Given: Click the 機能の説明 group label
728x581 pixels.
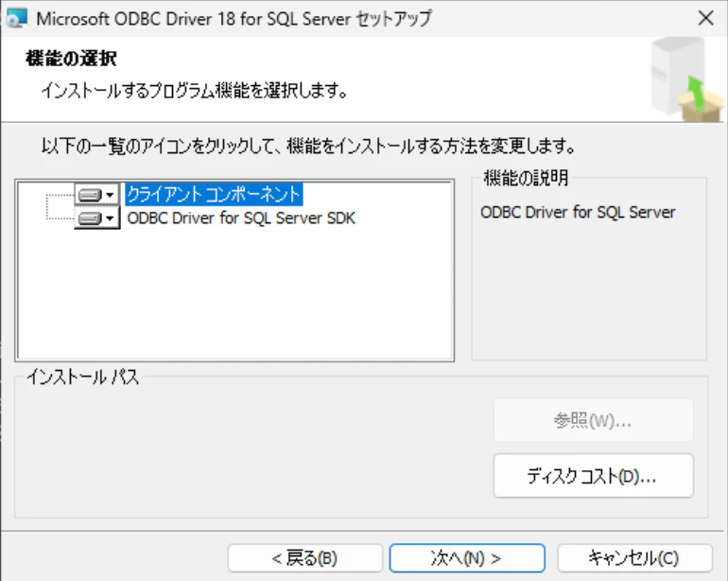Looking at the screenshot, I should point(526,178).
